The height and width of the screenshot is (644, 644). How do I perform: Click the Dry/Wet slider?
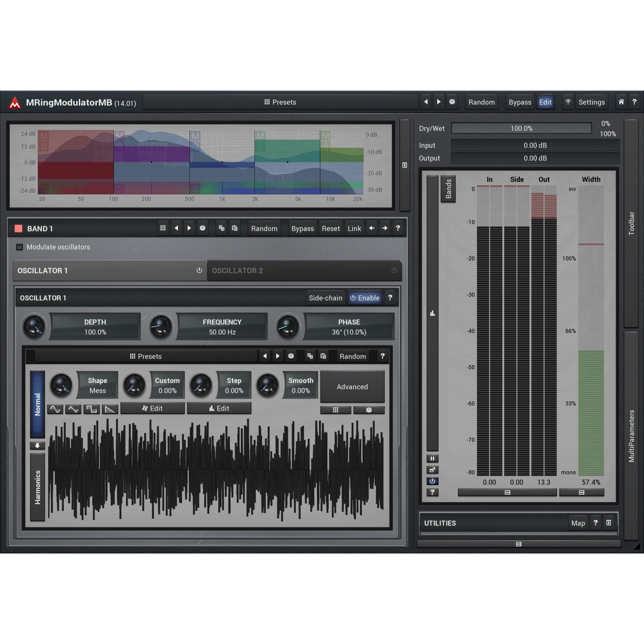click(x=521, y=128)
